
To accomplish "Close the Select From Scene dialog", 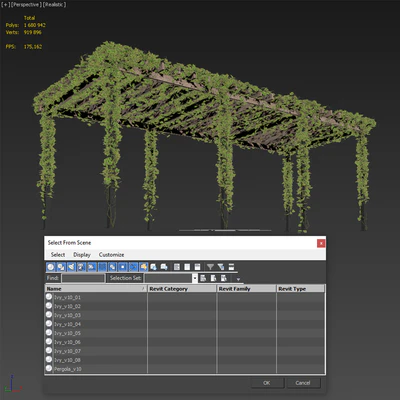I will point(321,243).
